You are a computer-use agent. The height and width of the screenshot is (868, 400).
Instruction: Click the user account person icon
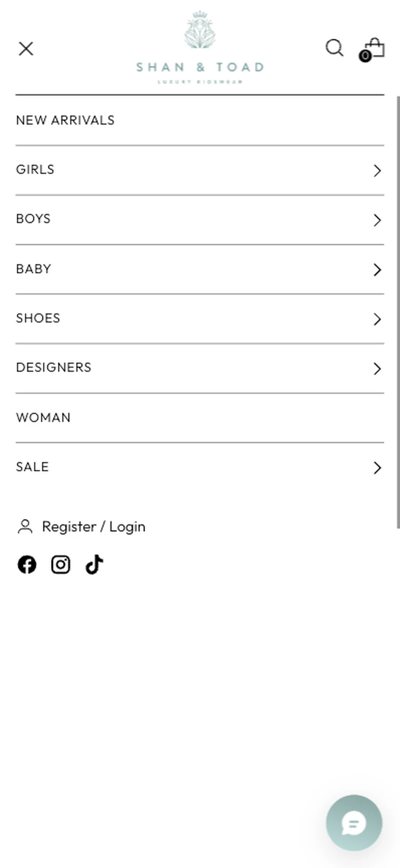[x=25, y=526]
